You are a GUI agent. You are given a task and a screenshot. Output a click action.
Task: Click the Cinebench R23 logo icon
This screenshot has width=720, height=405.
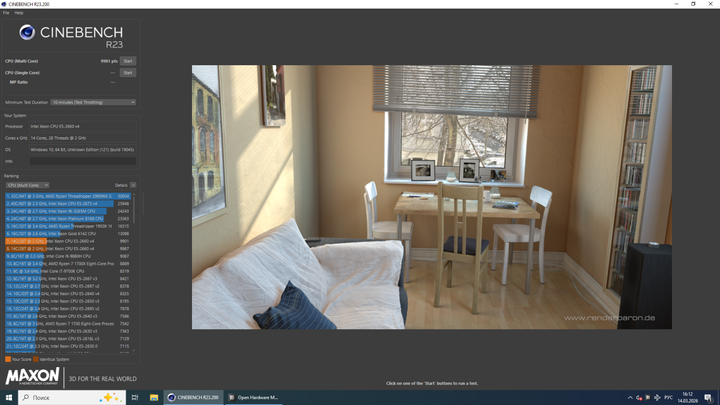click(27, 32)
